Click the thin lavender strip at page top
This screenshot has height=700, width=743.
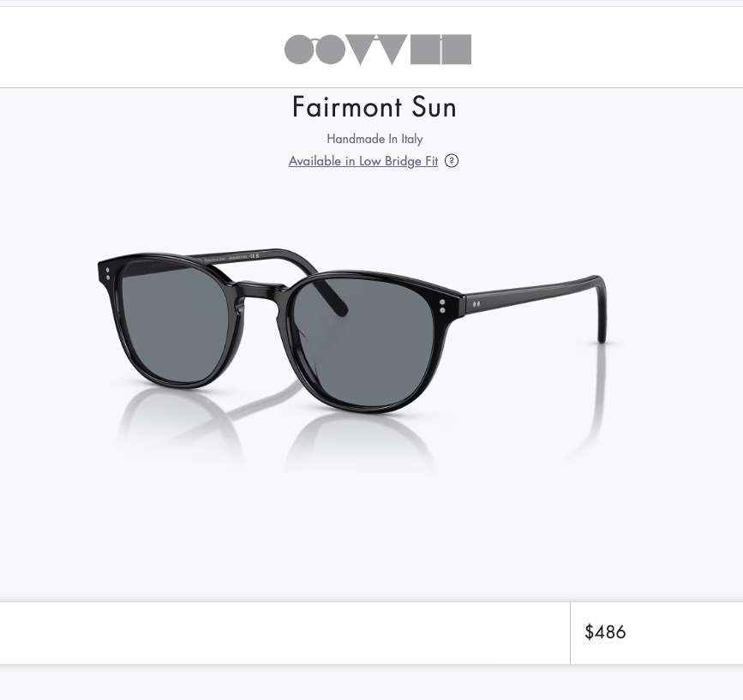(371, 3)
